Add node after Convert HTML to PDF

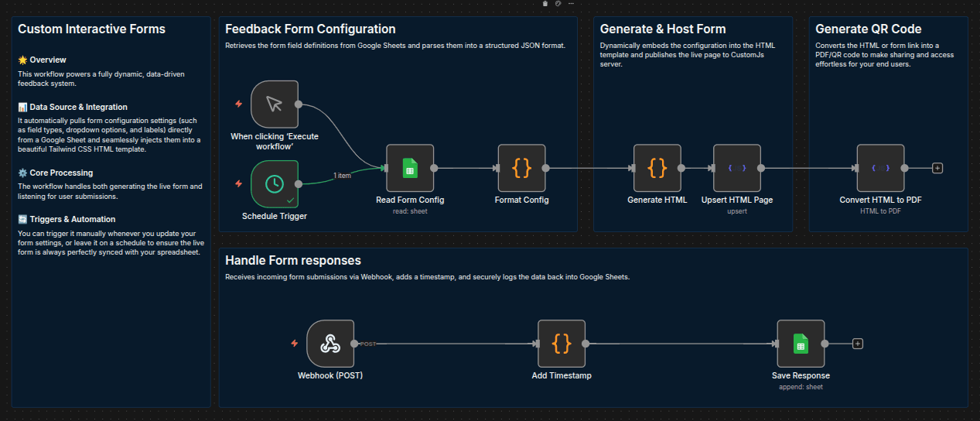click(x=937, y=168)
